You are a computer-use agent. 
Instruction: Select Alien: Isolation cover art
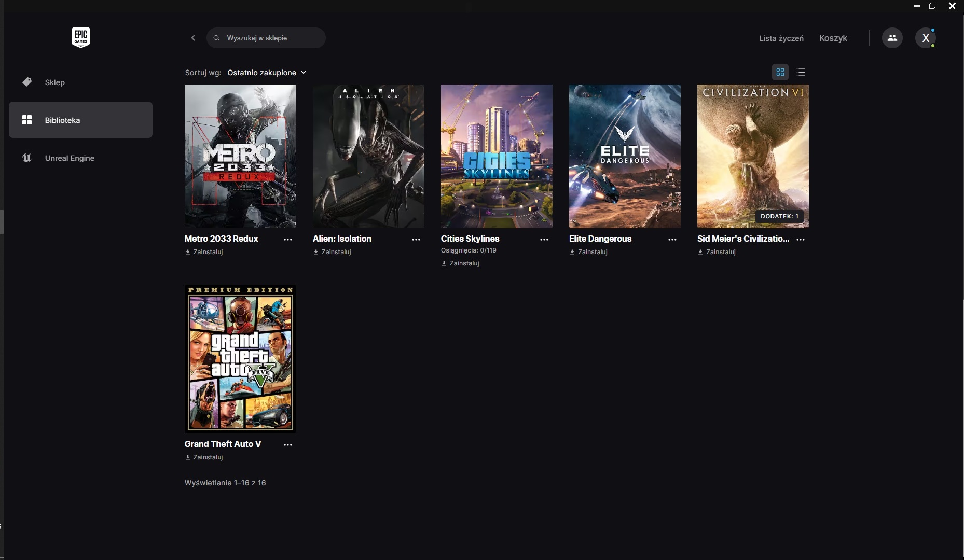tap(368, 156)
